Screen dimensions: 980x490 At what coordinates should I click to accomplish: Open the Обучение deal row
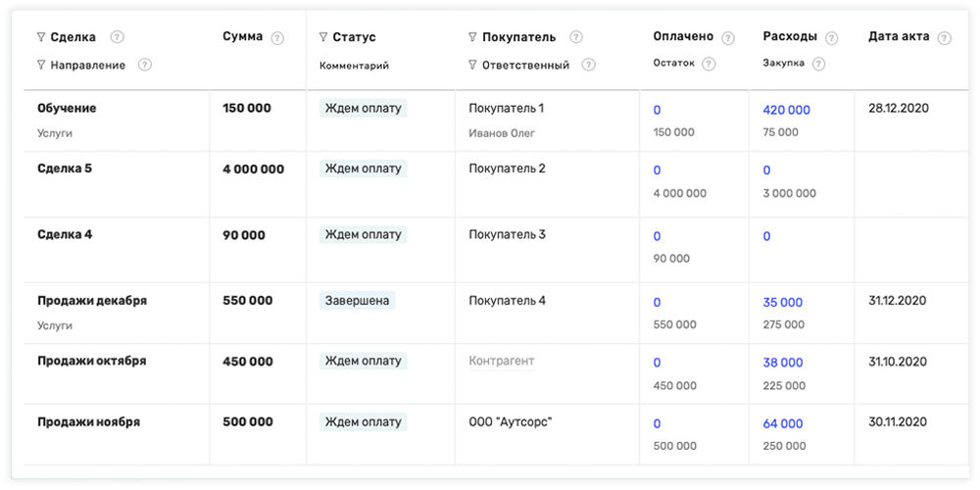pos(67,108)
